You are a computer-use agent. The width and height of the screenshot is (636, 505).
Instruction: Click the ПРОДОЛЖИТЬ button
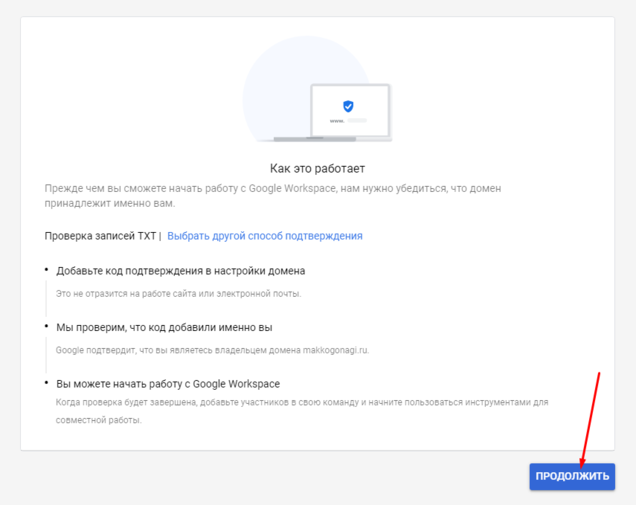(572, 476)
